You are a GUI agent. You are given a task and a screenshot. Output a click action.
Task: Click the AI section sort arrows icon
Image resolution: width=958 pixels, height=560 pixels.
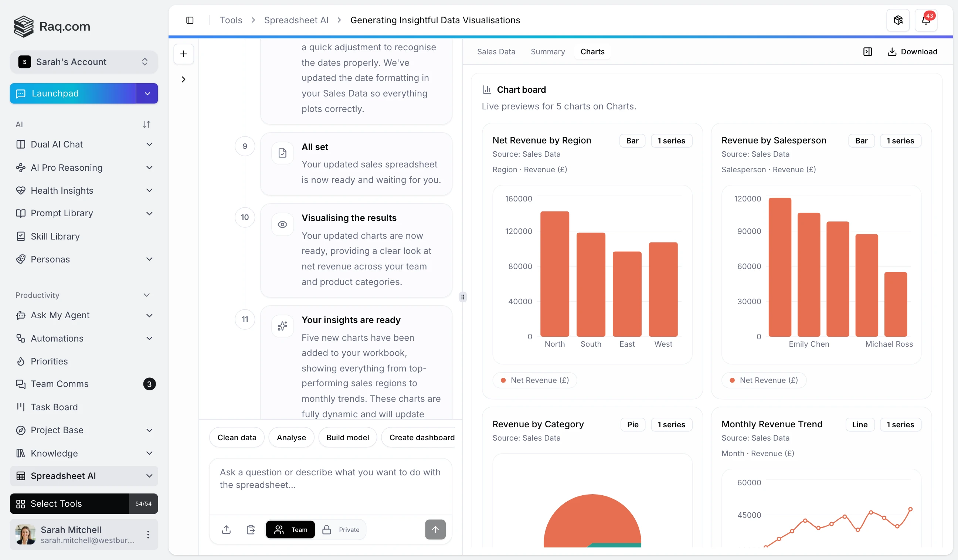click(x=146, y=124)
